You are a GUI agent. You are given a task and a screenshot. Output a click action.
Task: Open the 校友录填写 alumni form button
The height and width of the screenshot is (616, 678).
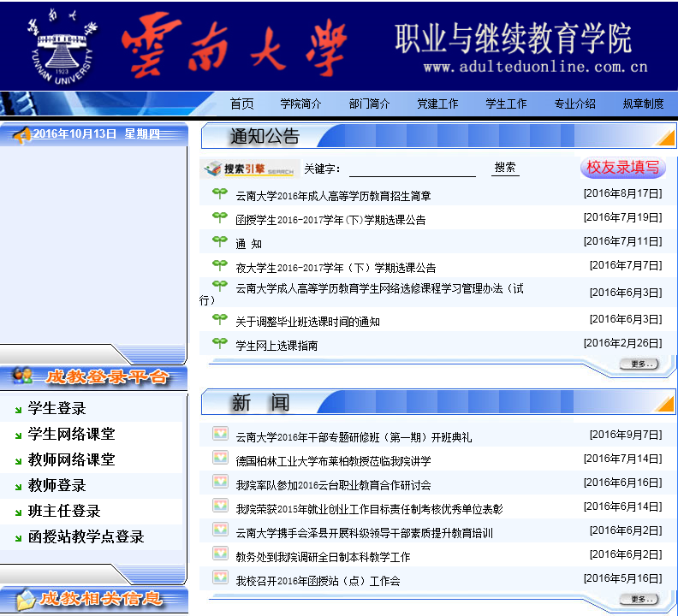coord(622,168)
